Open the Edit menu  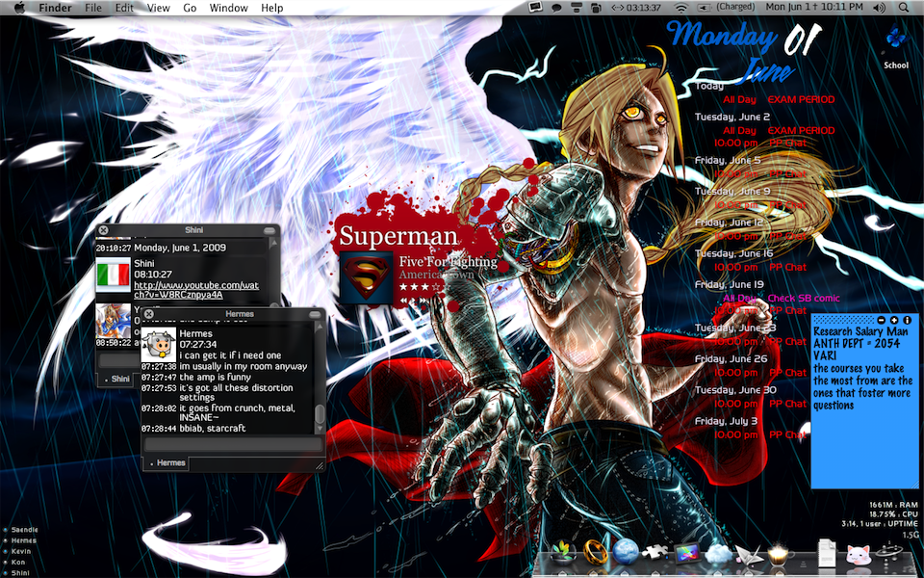click(124, 8)
